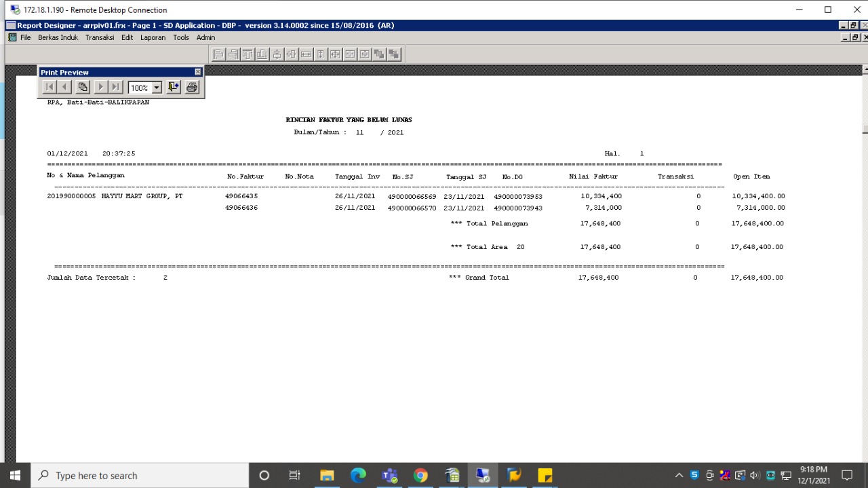Click the Print Report printer icon
The height and width of the screenshot is (488, 868).
coord(192,87)
